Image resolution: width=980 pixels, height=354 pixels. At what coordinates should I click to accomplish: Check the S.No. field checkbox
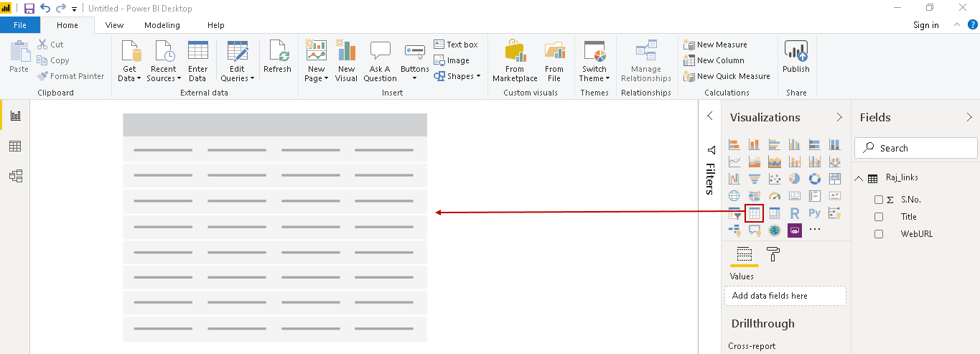879,200
